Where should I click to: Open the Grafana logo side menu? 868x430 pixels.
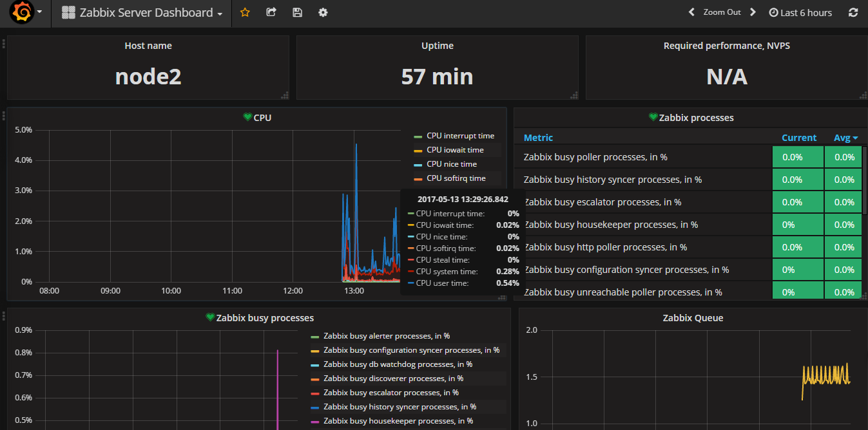(26, 13)
